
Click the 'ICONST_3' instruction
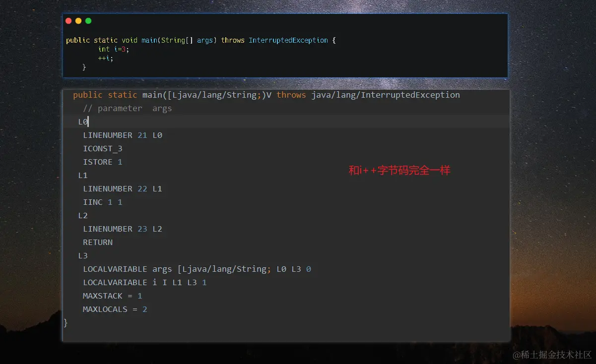[103, 148]
